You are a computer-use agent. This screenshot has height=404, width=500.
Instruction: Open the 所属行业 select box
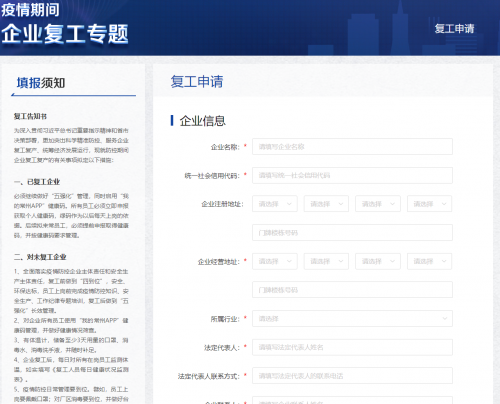click(x=352, y=319)
